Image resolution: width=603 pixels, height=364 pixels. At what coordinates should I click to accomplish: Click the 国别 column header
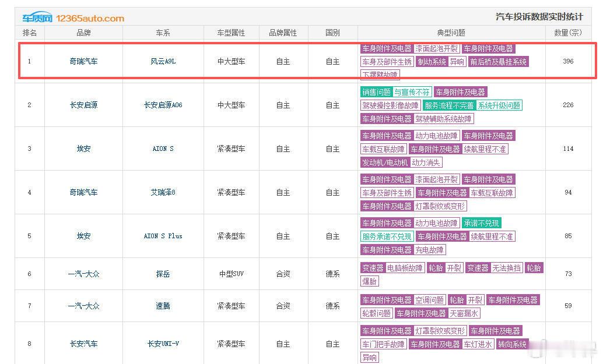332,33
